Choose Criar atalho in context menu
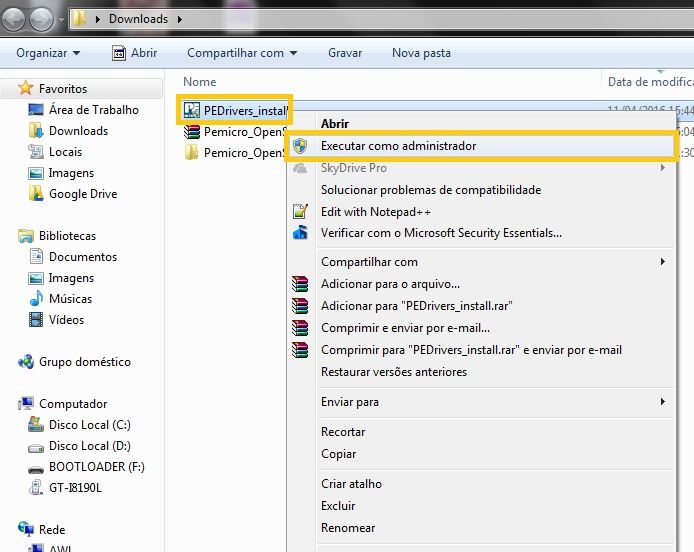Viewport: 694px width, 552px height. (351, 484)
